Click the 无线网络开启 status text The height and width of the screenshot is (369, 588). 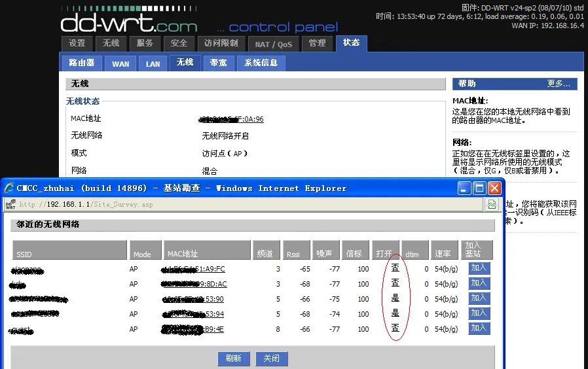[x=225, y=135]
